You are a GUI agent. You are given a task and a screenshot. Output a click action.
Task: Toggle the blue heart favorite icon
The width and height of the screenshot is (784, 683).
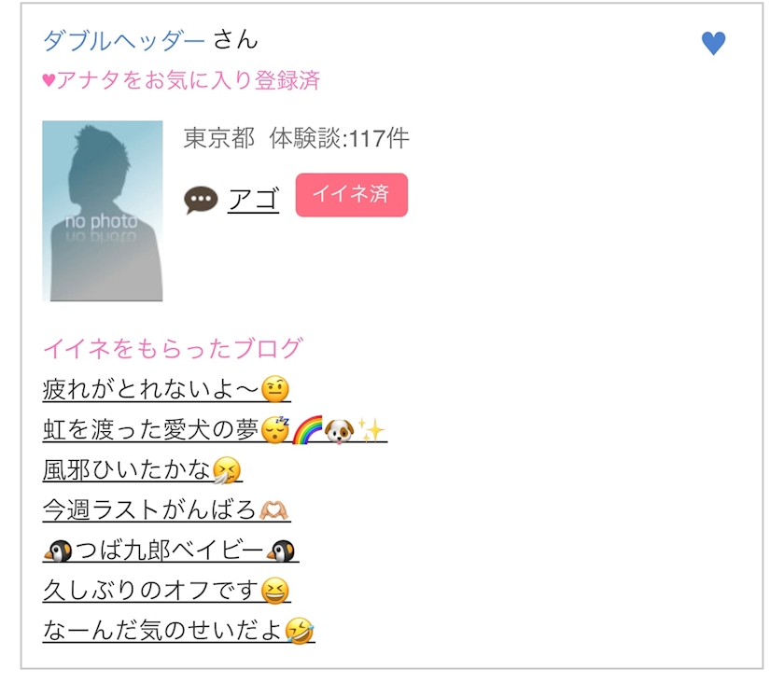click(x=713, y=43)
